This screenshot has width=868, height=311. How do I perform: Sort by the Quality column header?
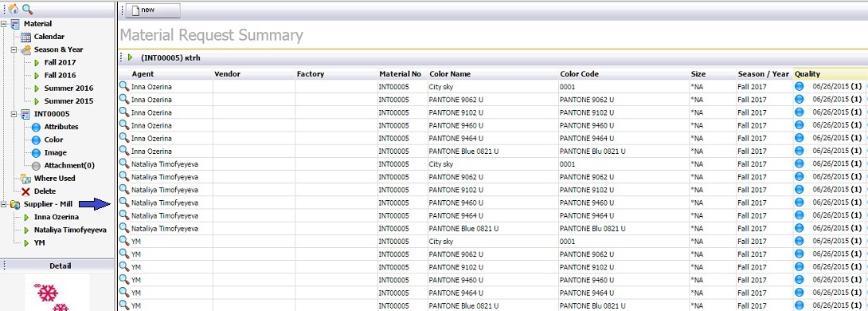pyautogui.click(x=807, y=73)
